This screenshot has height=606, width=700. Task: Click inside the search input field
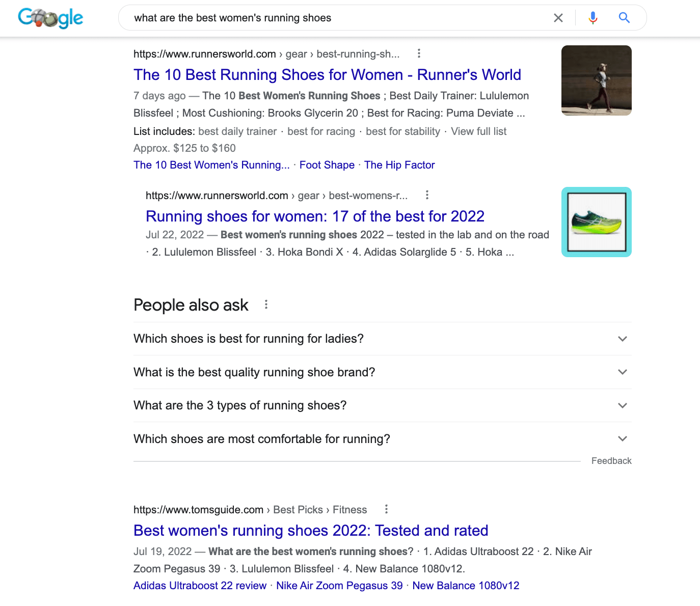tap(331, 18)
